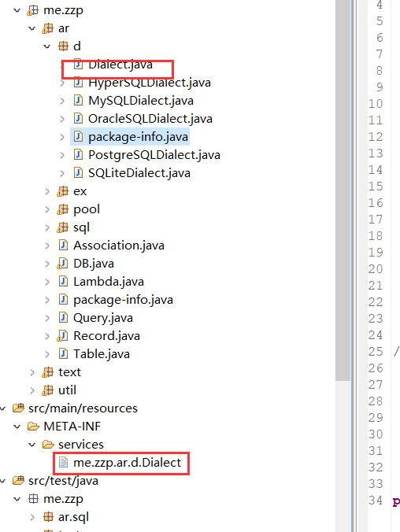Viewport: 400px width, 532px height.
Task: Collapse the d package node
Action: 47,46
